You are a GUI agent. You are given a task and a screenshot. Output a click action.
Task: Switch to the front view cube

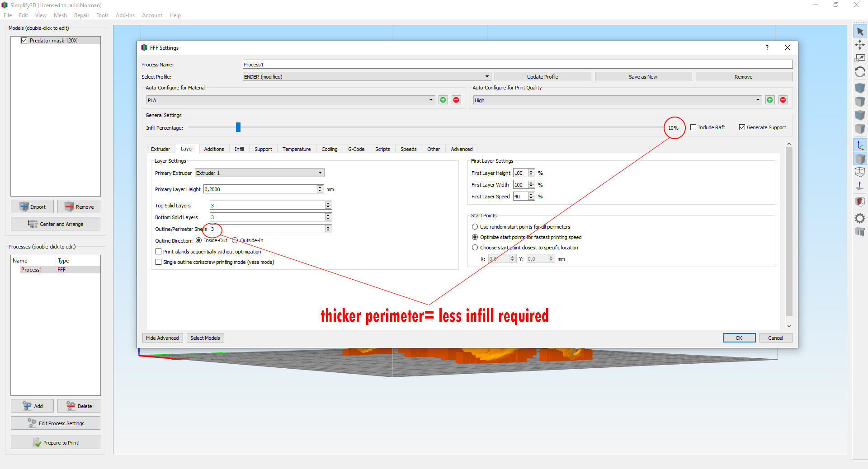tap(860, 115)
